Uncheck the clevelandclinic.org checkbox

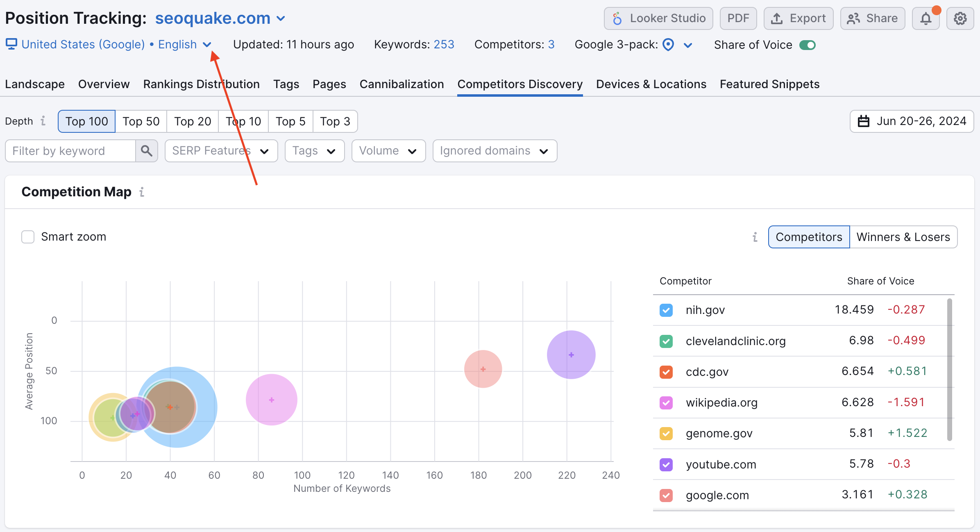point(666,341)
